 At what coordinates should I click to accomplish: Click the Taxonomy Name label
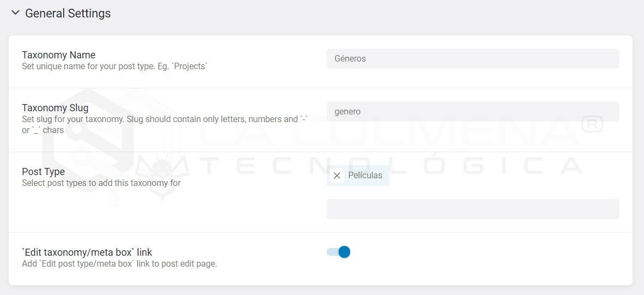coord(58,55)
